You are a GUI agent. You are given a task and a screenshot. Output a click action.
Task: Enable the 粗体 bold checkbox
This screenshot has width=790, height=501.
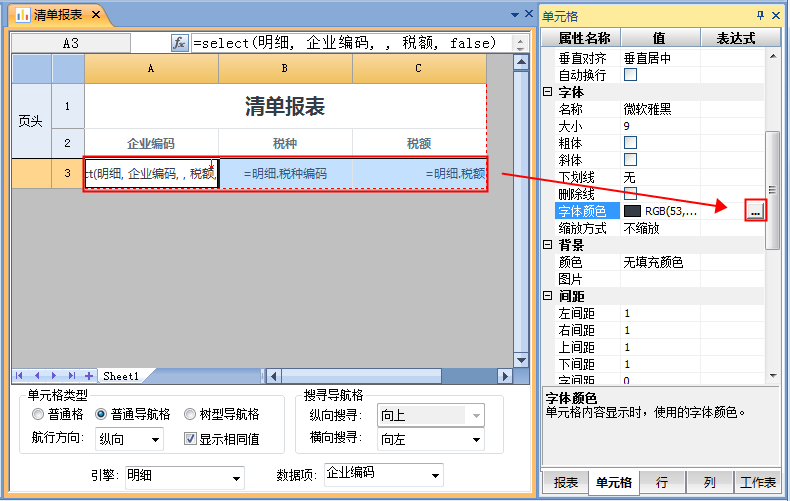point(630,142)
